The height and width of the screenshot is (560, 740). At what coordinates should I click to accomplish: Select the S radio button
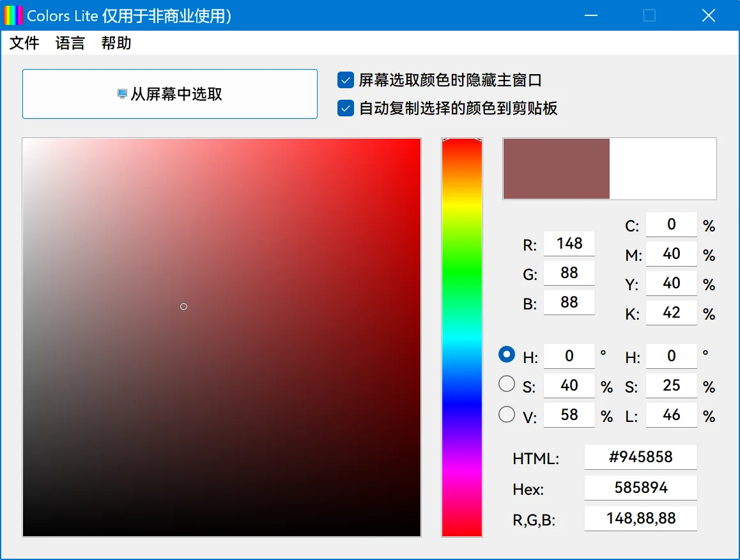coord(507,384)
